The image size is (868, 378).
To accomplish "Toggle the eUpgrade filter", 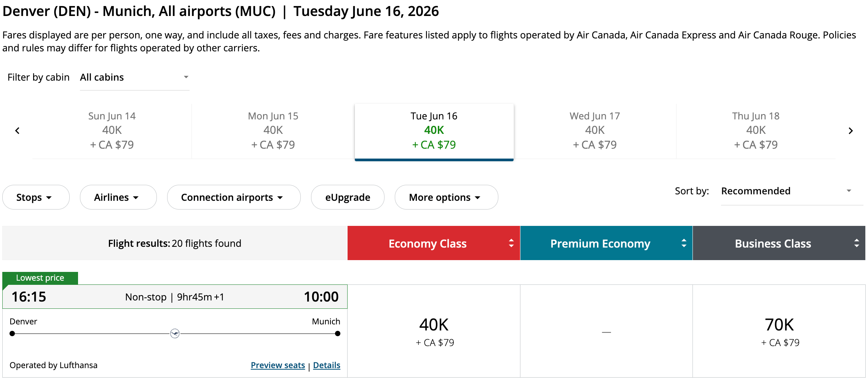I will [348, 197].
